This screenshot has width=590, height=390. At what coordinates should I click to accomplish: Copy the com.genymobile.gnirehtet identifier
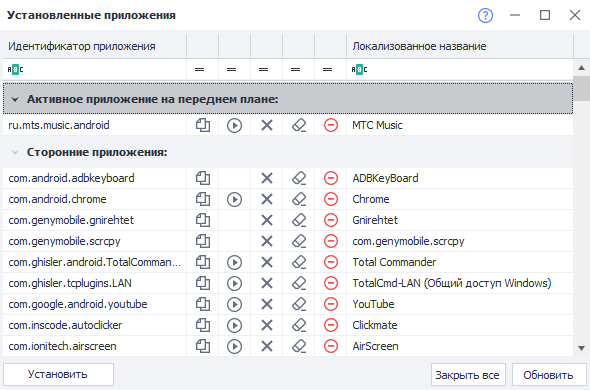pyautogui.click(x=203, y=220)
